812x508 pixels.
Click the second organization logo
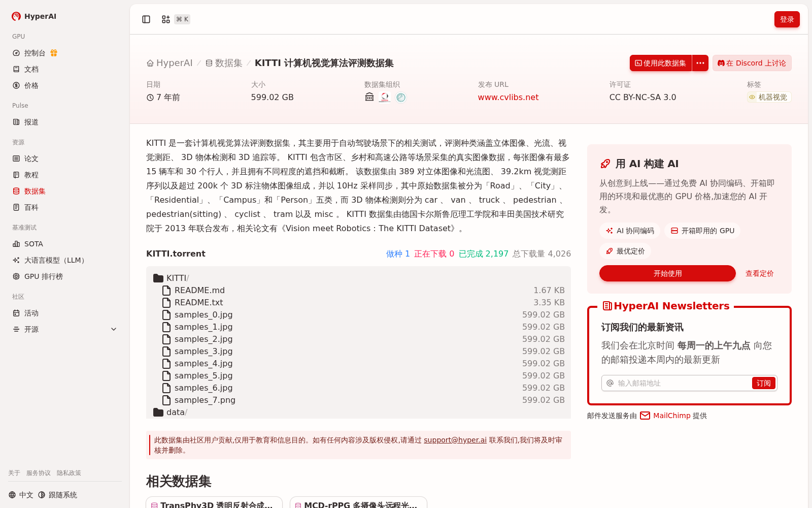385,97
